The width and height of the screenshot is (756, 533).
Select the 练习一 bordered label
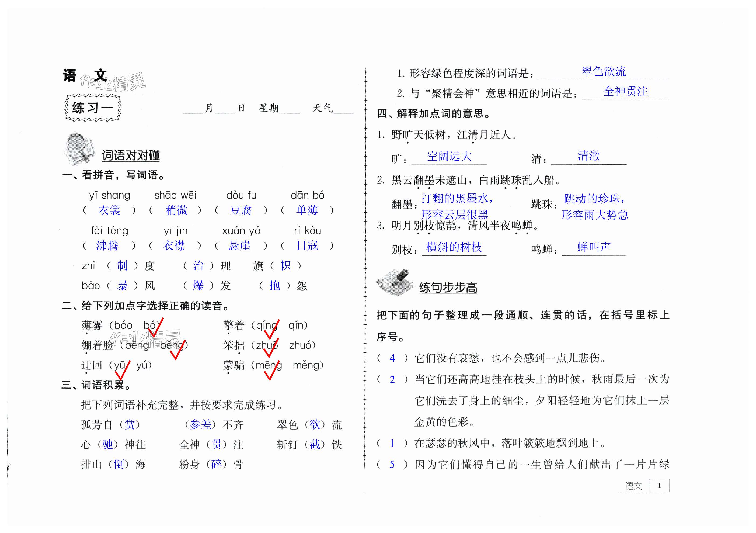click(x=93, y=108)
